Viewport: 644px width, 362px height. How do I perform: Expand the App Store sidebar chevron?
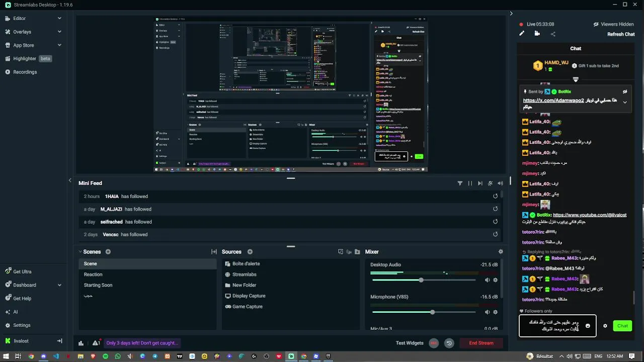click(x=59, y=45)
